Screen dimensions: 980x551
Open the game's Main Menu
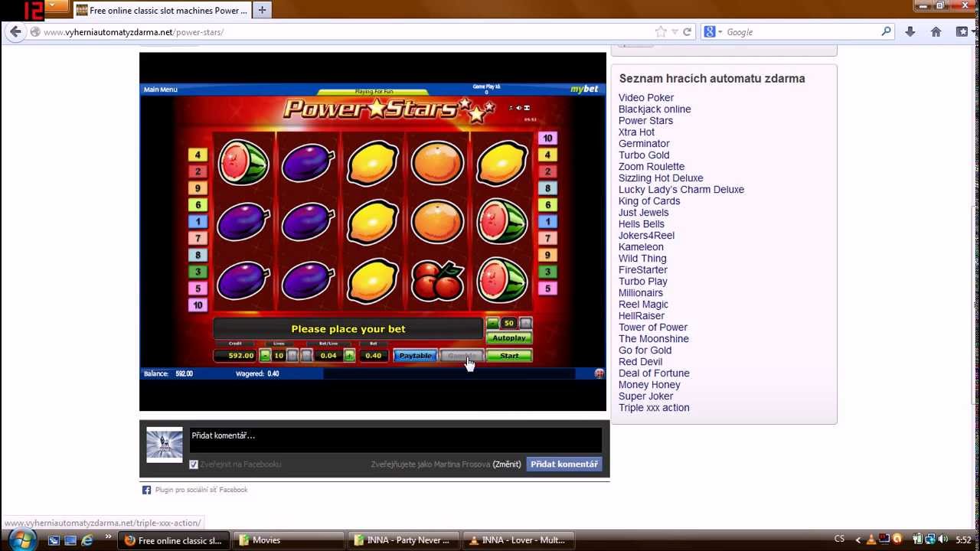(161, 90)
